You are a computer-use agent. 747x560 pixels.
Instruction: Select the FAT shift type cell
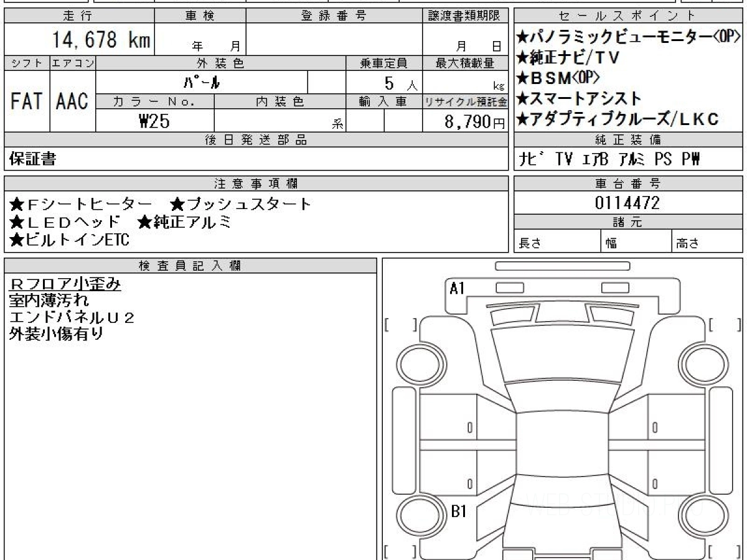(x=26, y=101)
